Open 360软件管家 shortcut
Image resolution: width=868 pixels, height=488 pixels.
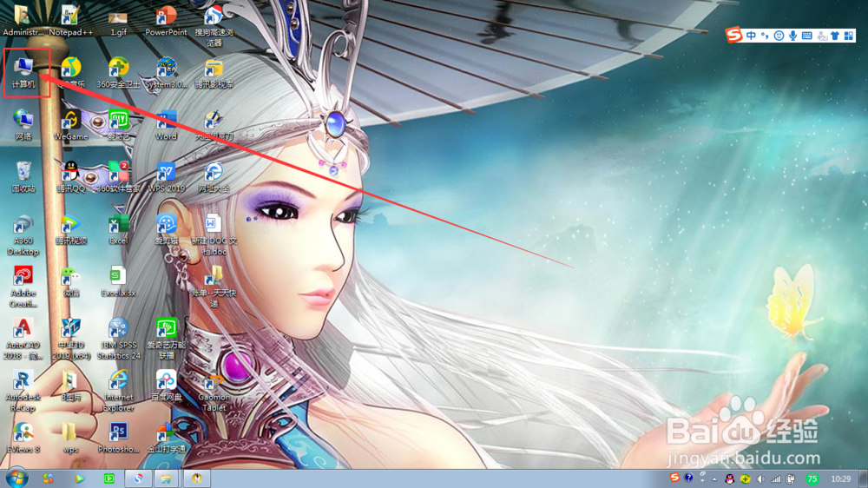tap(118, 176)
